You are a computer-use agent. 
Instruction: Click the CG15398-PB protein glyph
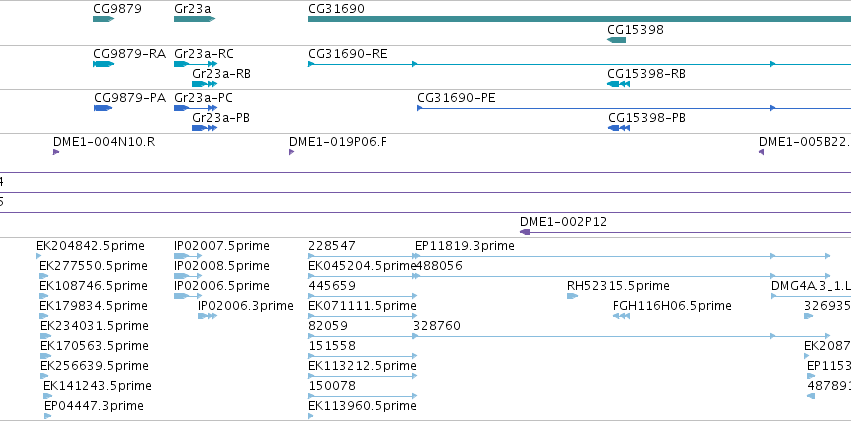[619, 128]
